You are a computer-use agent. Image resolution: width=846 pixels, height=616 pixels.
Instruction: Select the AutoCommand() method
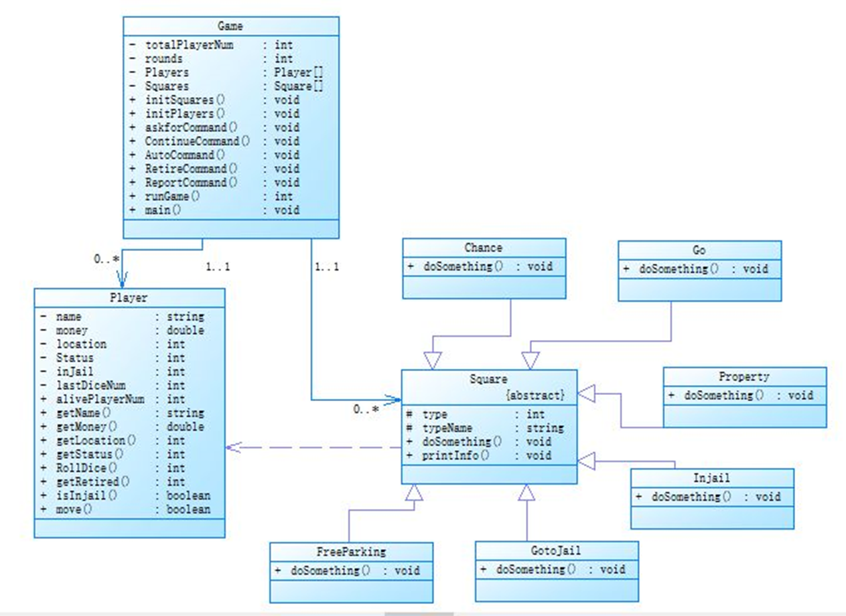coord(184,155)
